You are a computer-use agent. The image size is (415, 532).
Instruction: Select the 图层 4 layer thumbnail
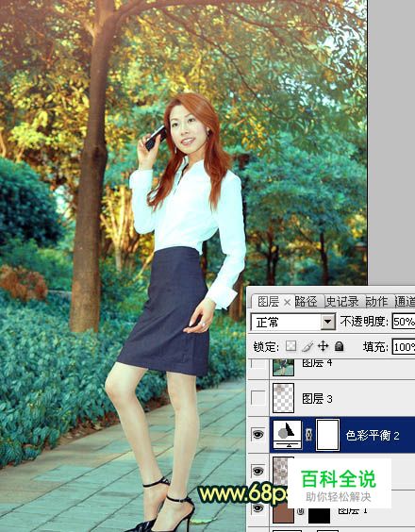[283, 367]
